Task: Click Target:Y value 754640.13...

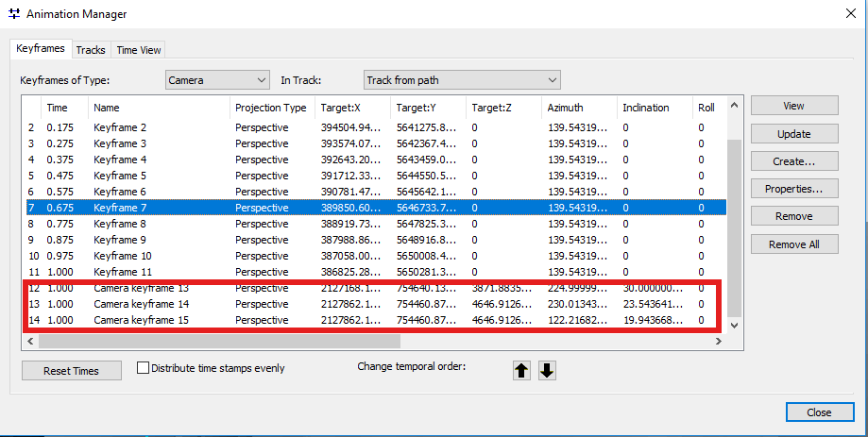Action: point(426,288)
